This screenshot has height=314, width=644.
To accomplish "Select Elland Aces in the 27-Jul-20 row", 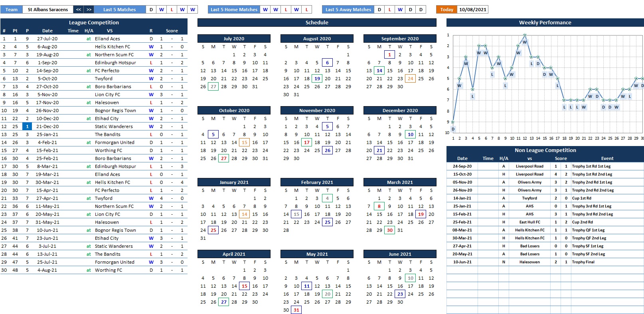I will [107, 39].
